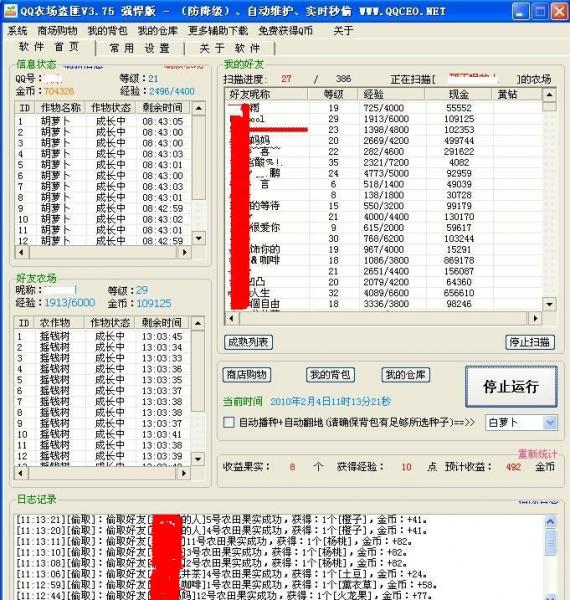Image resolution: width=570 pixels, height=600 pixels.
Task: Click the 停止扫描 button
Action: 530,342
